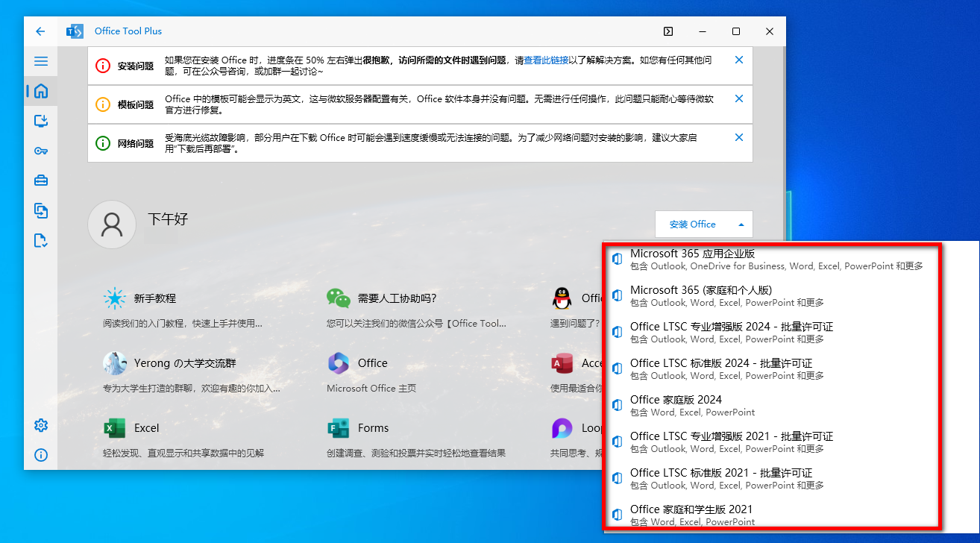Dismiss the 安装问题 notice
The width and height of the screenshot is (980, 543).
click(x=739, y=60)
